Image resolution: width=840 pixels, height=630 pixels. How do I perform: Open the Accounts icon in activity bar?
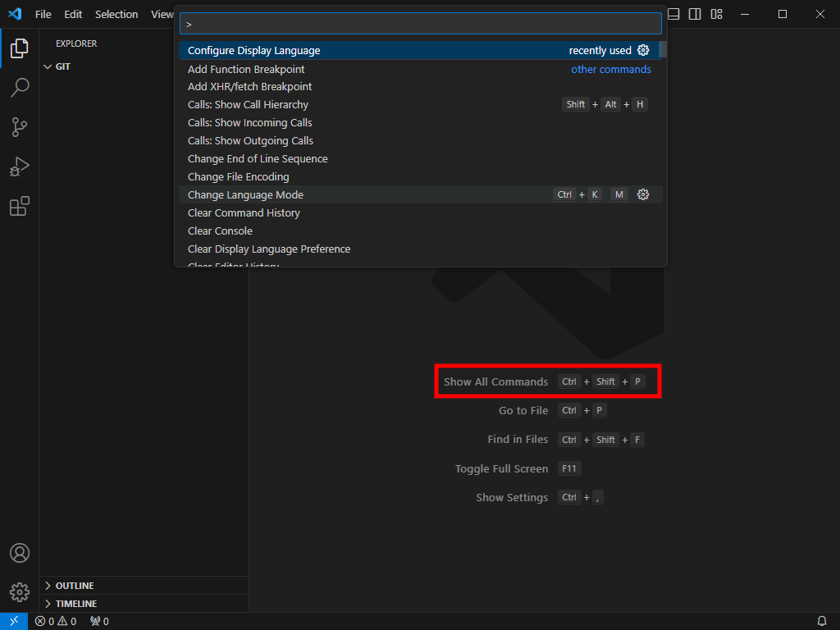(x=20, y=553)
